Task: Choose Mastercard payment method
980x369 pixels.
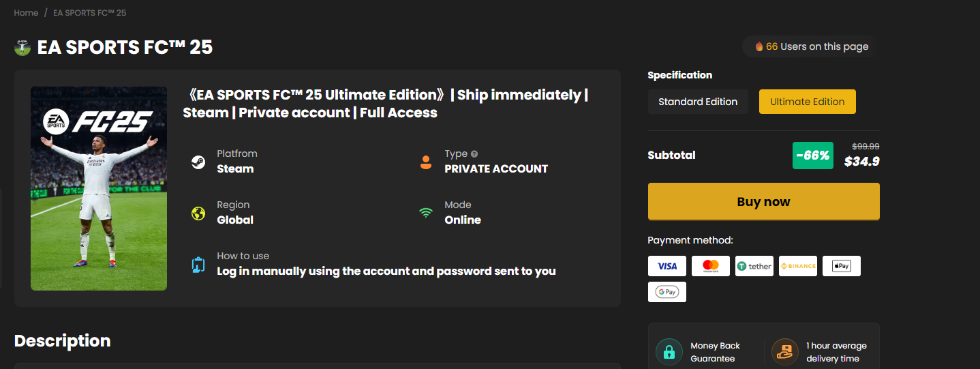Action: 711,266
